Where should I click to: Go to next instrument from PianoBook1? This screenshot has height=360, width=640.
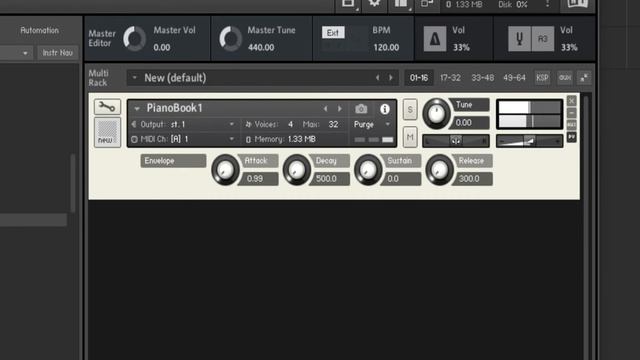click(x=340, y=109)
